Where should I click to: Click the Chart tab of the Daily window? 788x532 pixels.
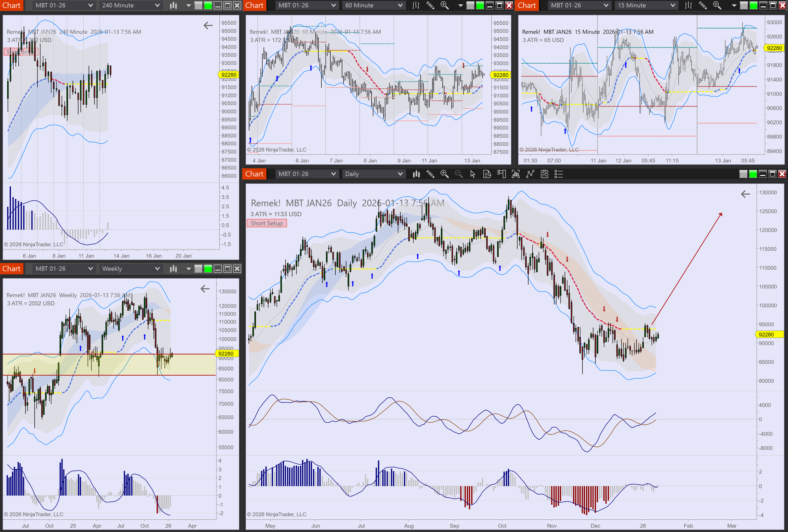click(254, 174)
